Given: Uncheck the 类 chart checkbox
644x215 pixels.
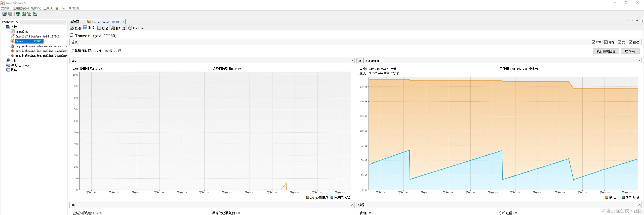Looking at the screenshot, I should pyautogui.click(x=620, y=42).
